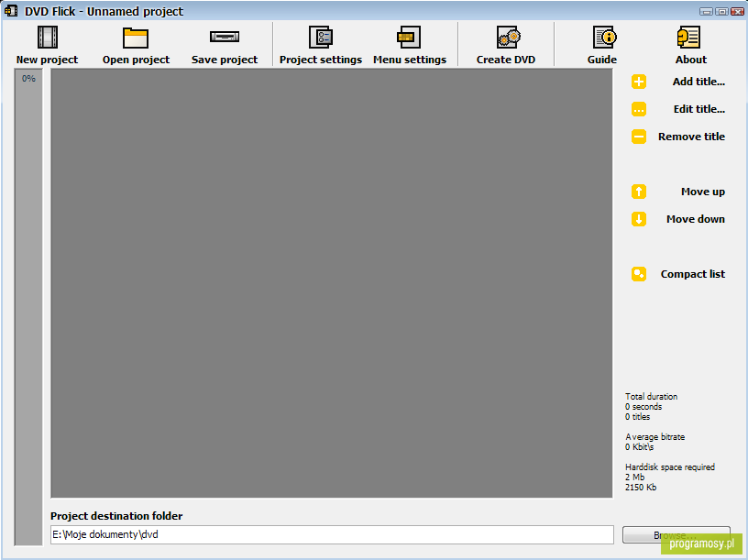The width and height of the screenshot is (748, 560).
Task: Click the yellow minus Remove title icon
Action: 639,137
